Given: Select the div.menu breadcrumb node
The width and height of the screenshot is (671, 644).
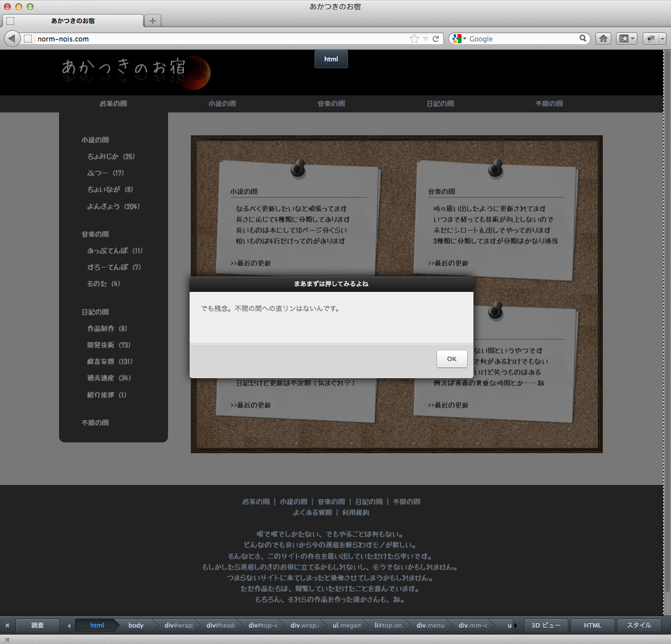Looking at the screenshot, I should point(430,625).
